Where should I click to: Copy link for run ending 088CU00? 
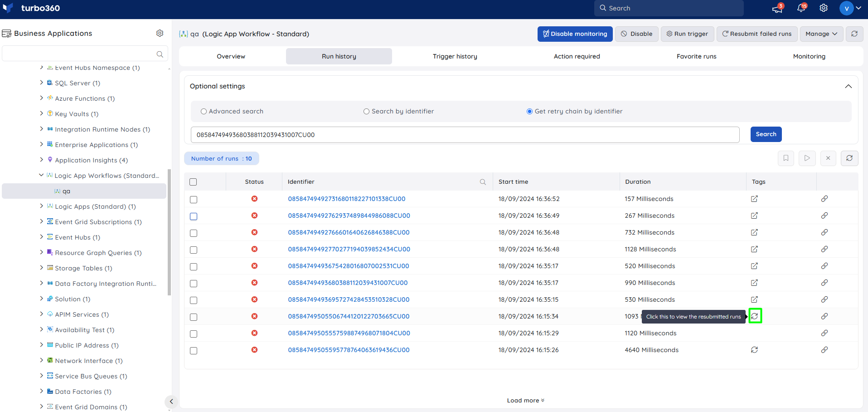pyautogui.click(x=824, y=216)
